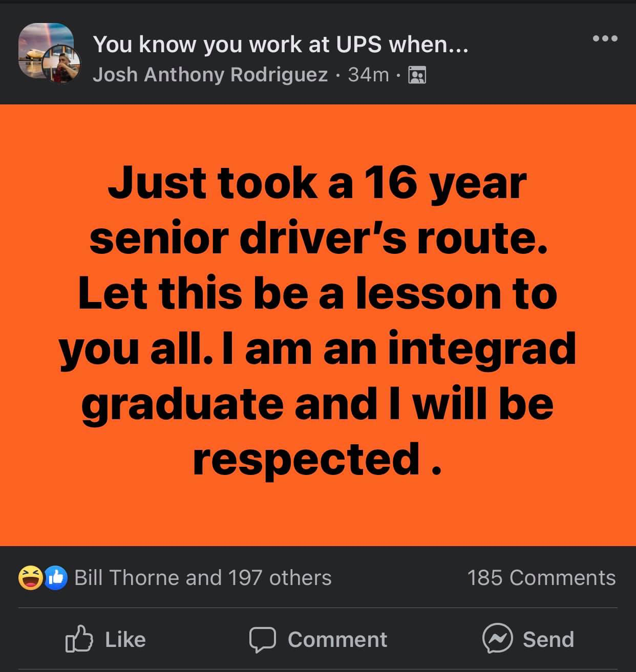Open Josh Anthony Rodriguez's profile

click(x=210, y=75)
